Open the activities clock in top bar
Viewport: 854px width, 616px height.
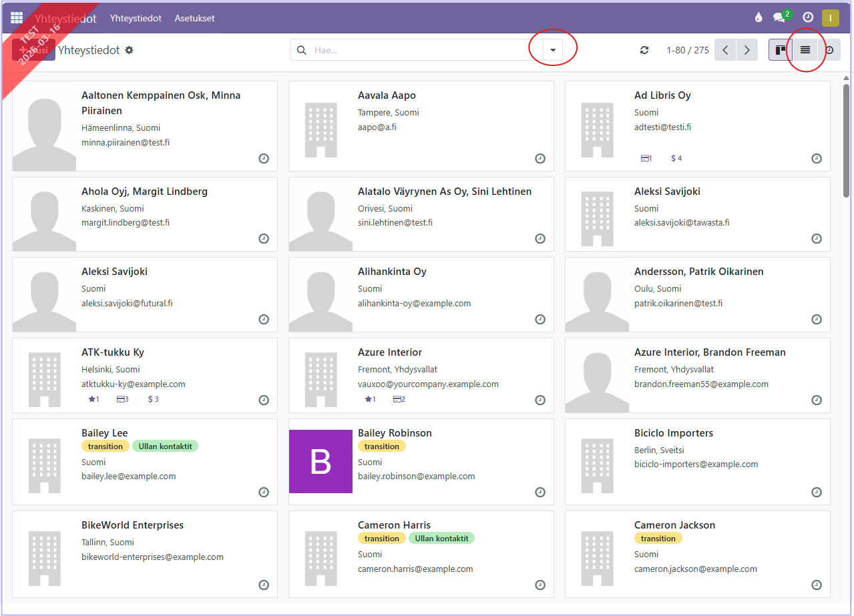[x=808, y=18]
